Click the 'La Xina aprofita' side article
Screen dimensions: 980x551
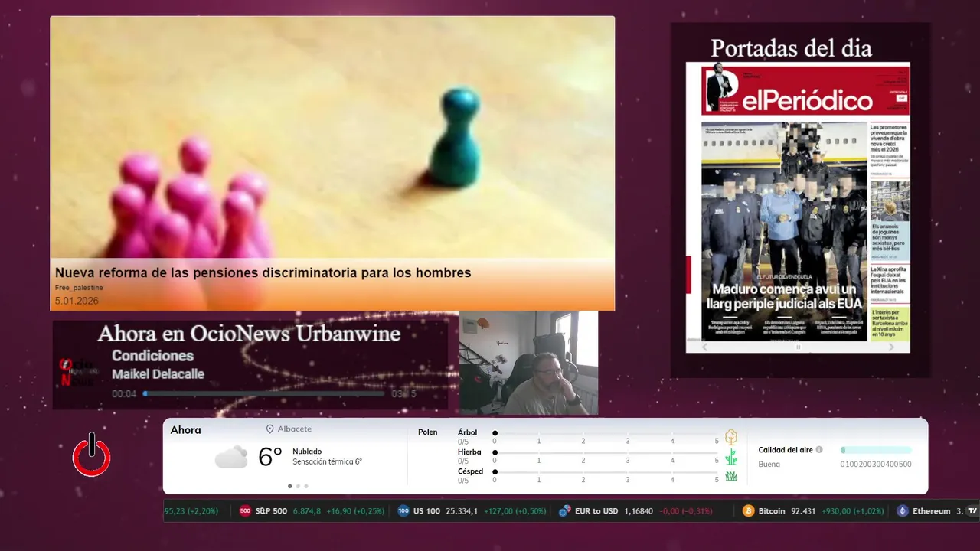[x=890, y=283]
